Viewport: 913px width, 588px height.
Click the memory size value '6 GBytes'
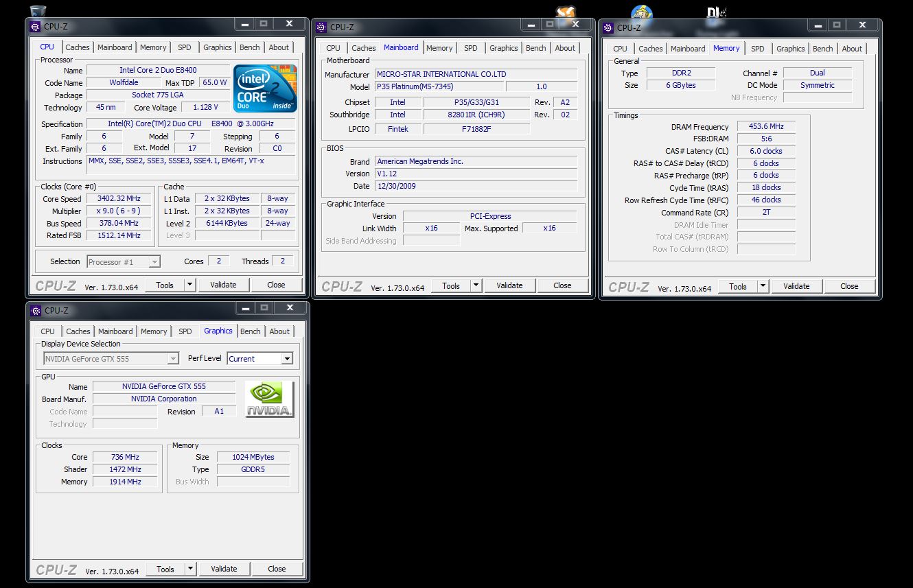pyautogui.click(x=680, y=85)
